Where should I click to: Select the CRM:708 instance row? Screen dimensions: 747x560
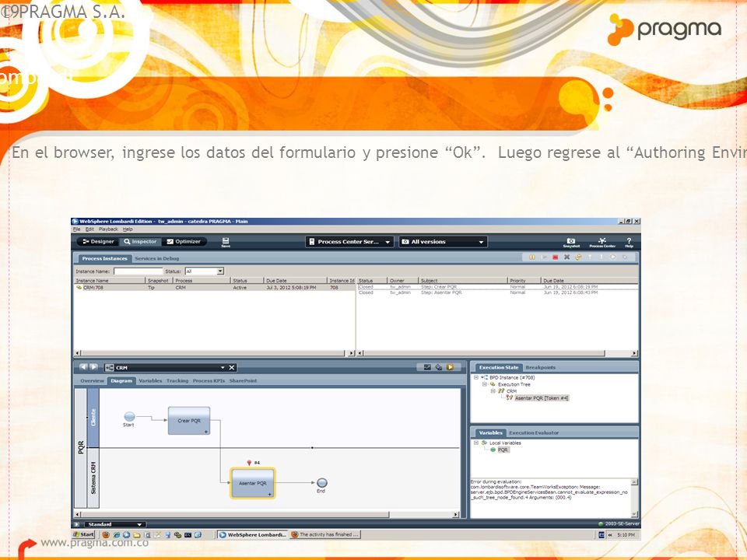[215, 288]
